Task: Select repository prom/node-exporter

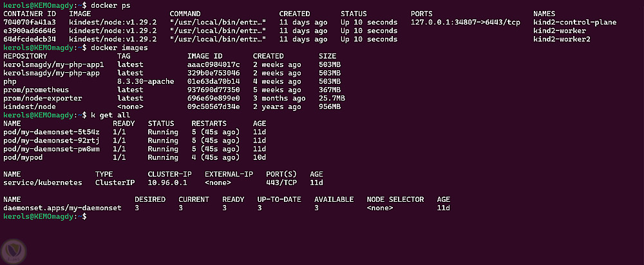Action: [x=43, y=99]
